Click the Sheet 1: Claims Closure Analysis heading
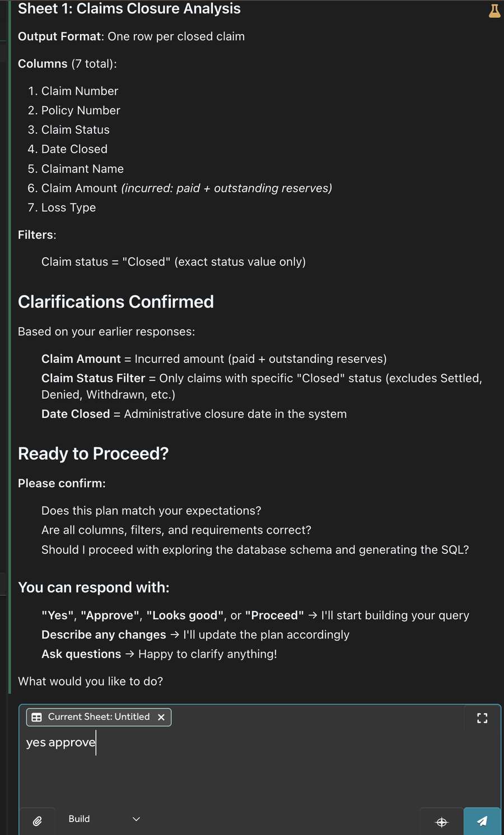The image size is (504, 835). 129,8
